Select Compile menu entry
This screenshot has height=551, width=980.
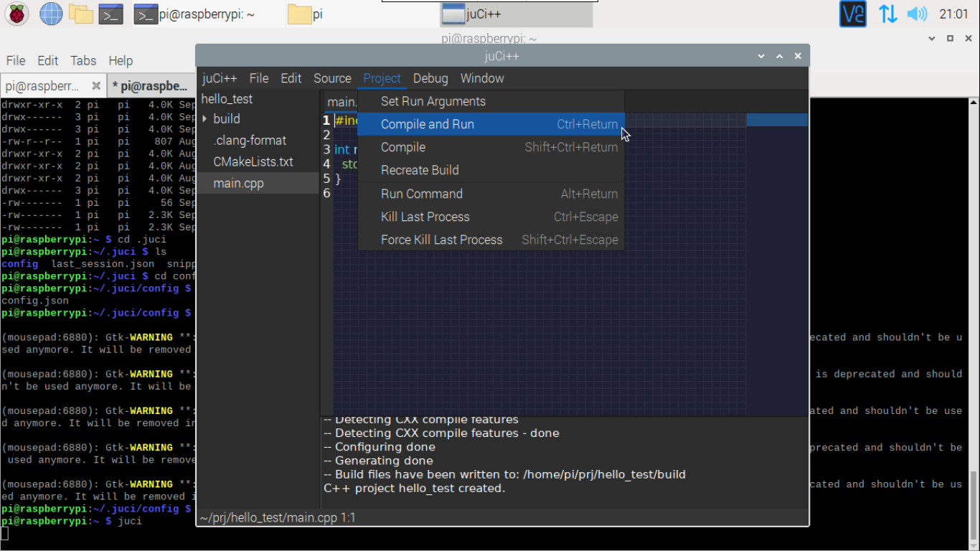(x=491, y=147)
